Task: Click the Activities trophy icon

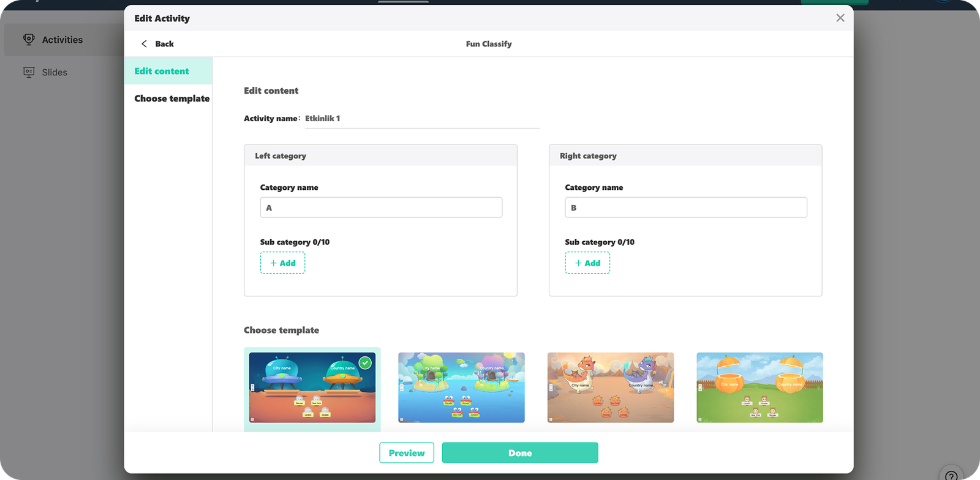Action: [29, 40]
